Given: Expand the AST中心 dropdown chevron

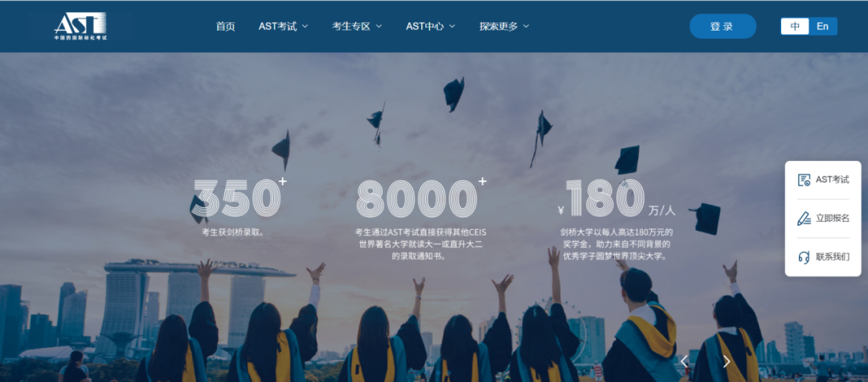Looking at the screenshot, I should pos(452,26).
